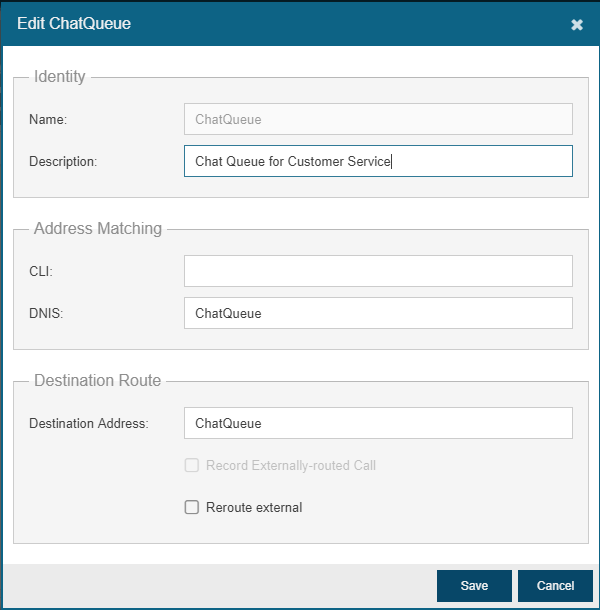Image resolution: width=600 pixels, height=610 pixels.
Task: Focus the Description input field
Action: (x=378, y=161)
